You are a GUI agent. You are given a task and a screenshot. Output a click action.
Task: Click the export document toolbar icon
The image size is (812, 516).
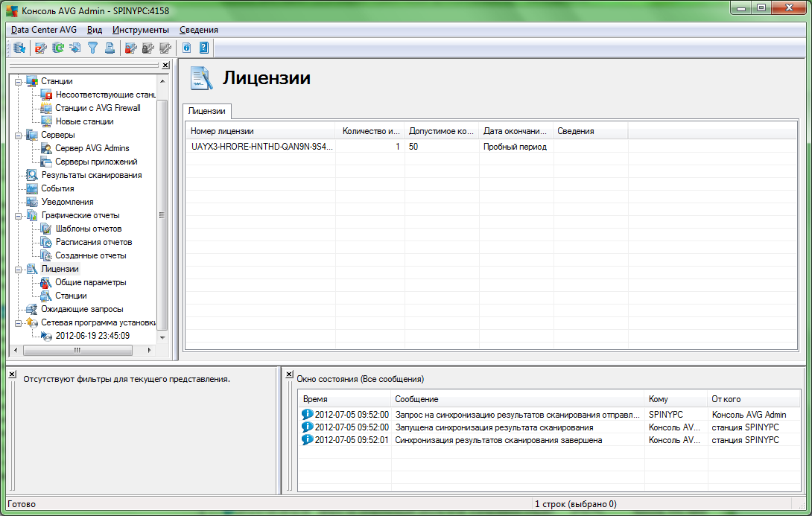(x=75, y=48)
